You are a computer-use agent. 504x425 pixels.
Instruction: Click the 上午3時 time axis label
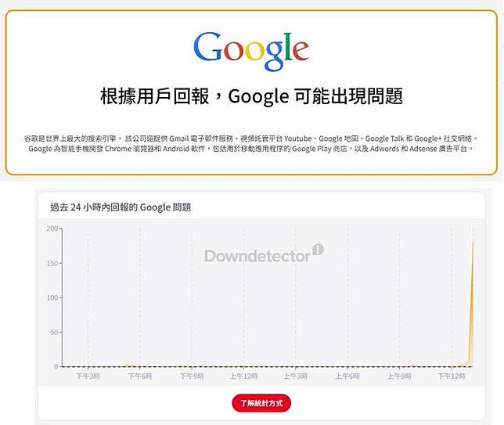(x=295, y=376)
